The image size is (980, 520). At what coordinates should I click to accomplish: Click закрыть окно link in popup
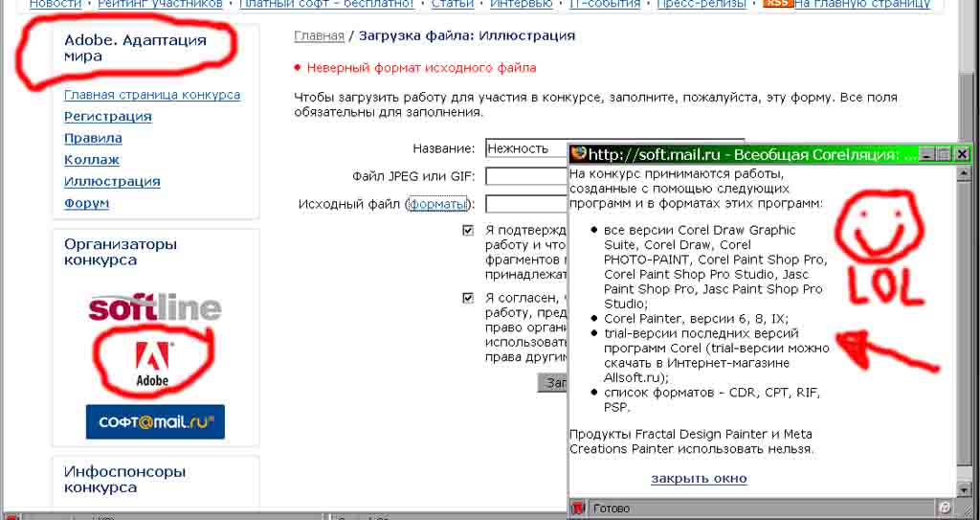[x=699, y=479]
